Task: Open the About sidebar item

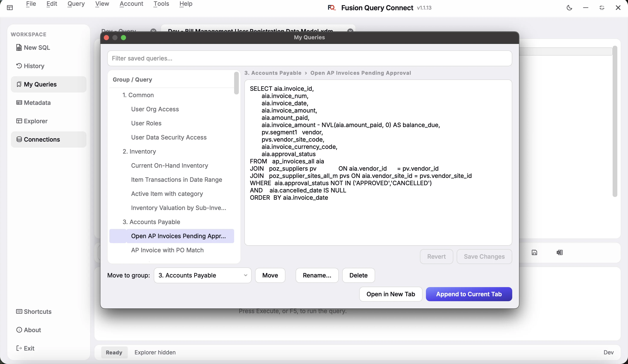Action: point(49,330)
